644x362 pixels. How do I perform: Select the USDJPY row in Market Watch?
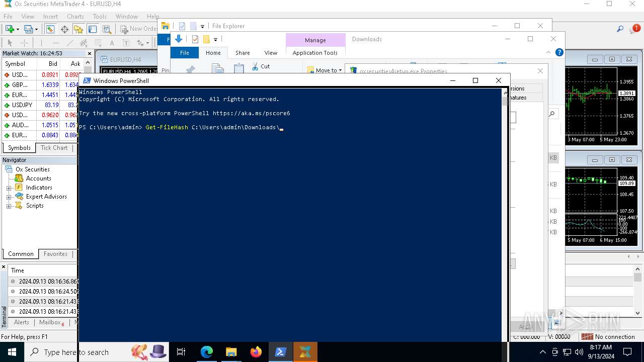[41, 105]
